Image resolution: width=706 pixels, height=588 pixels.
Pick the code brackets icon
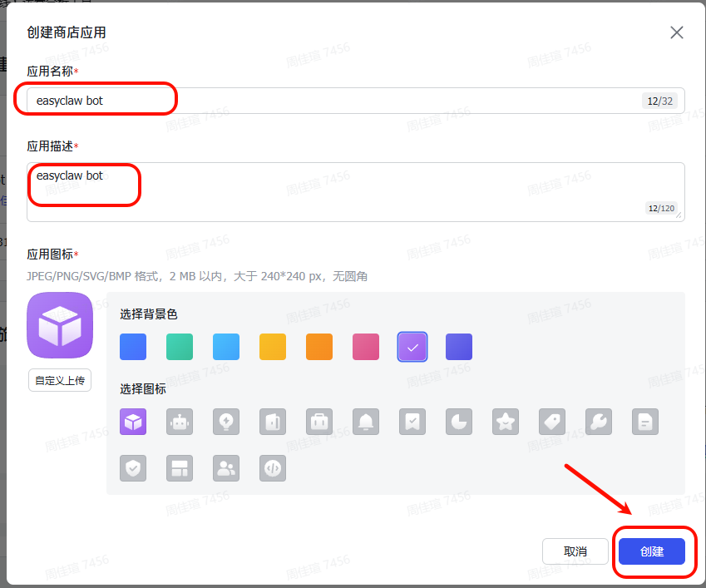273,468
